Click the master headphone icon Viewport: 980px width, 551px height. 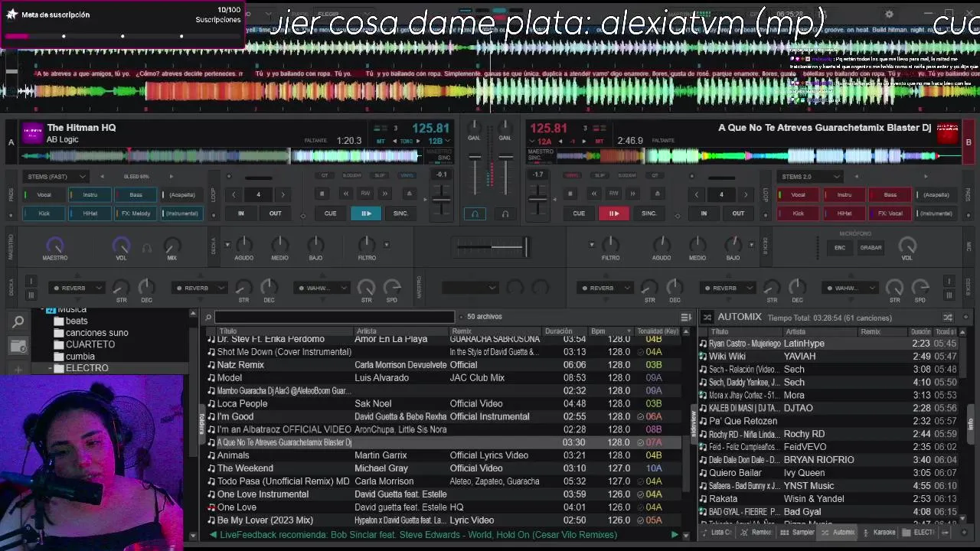[146, 247]
